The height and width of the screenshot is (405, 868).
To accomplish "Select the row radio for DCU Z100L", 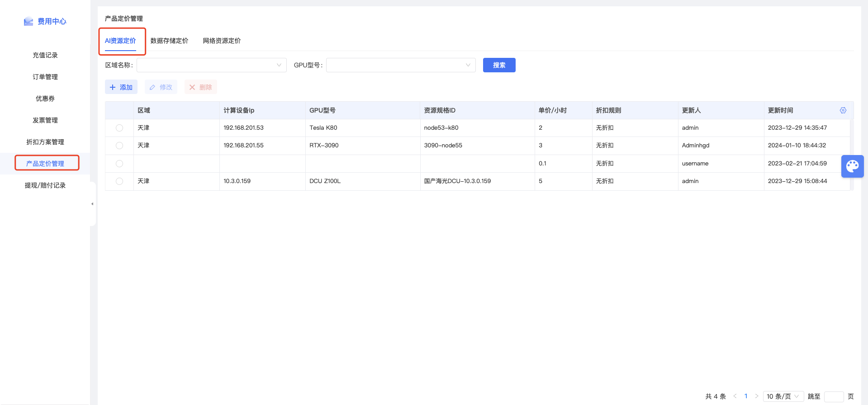I will [119, 181].
